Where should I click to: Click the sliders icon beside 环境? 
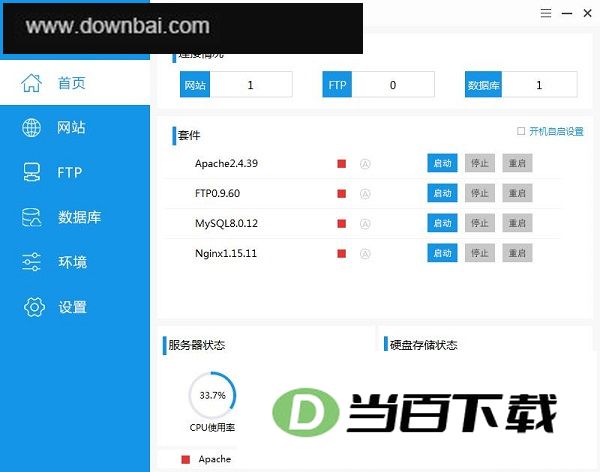(x=31, y=262)
